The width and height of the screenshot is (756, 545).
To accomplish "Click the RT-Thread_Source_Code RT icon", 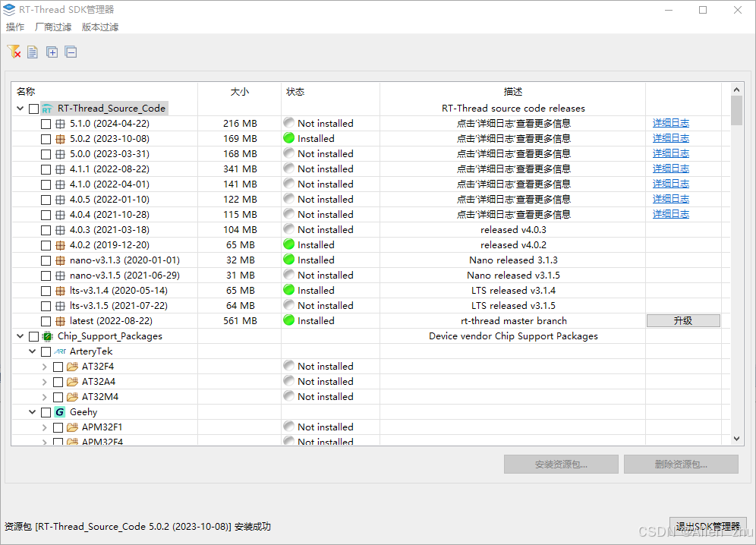I will click(47, 109).
